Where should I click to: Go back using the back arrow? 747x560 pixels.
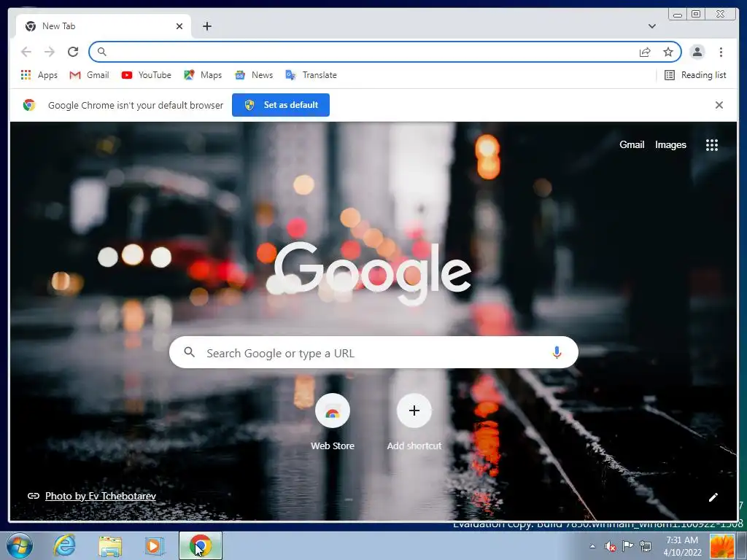click(26, 52)
